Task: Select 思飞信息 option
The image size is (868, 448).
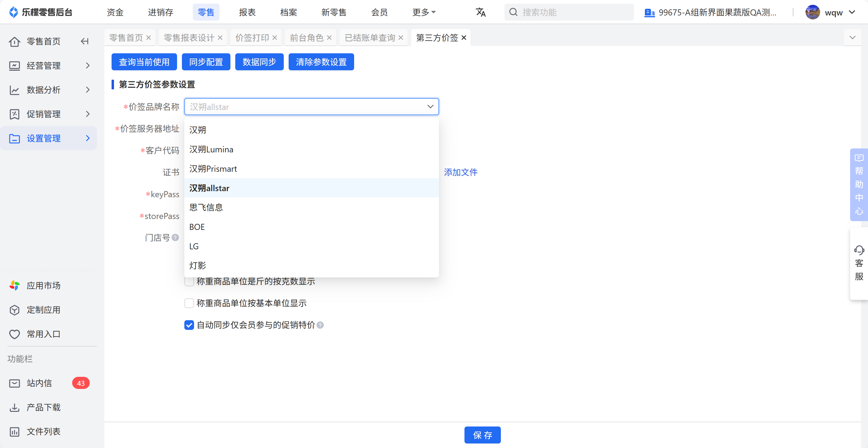Action: click(x=311, y=207)
